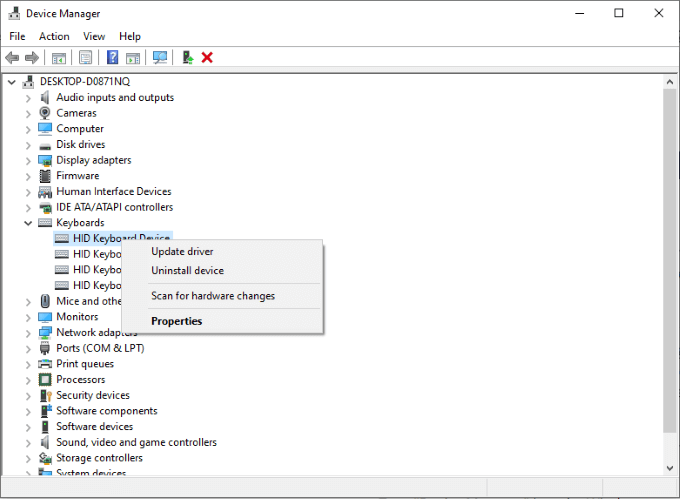Select Uninstall device in context menu
Screen dimensions: 680x499
point(187,271)
